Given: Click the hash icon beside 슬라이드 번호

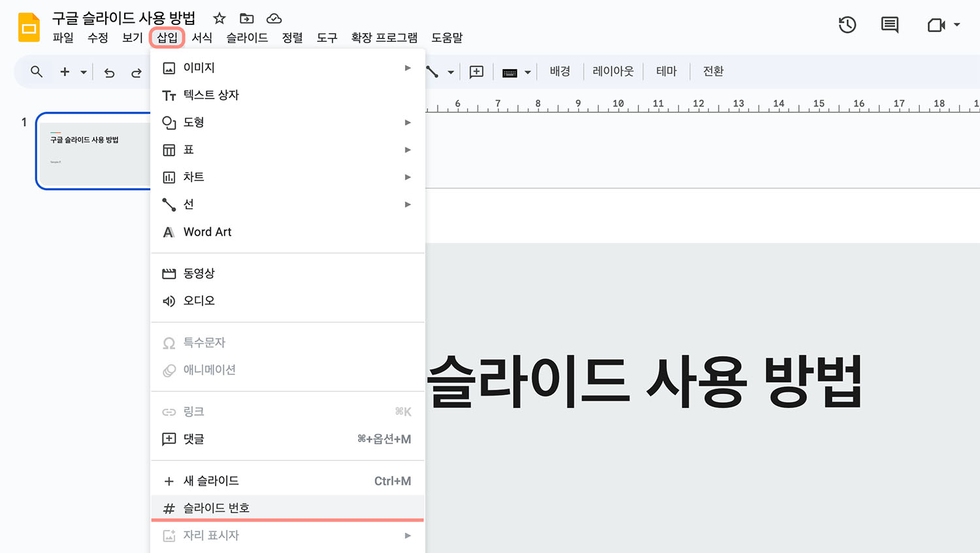Looking at the screenshot, I should [x=169, y=509].
